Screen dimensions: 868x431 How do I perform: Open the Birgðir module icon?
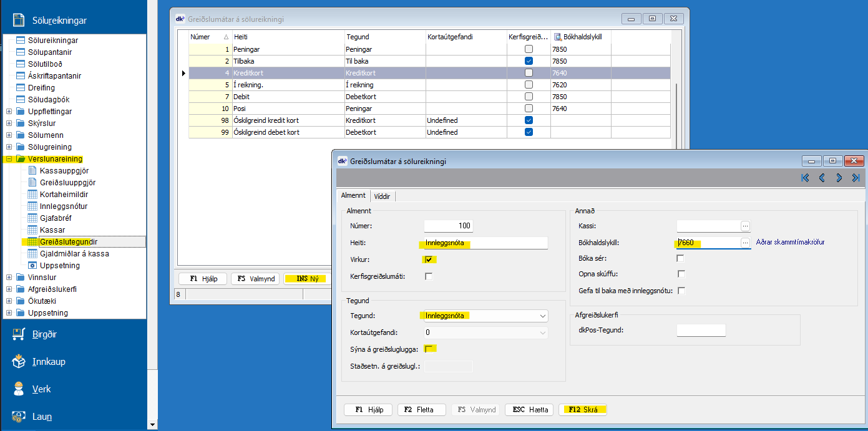click(19, 334)
